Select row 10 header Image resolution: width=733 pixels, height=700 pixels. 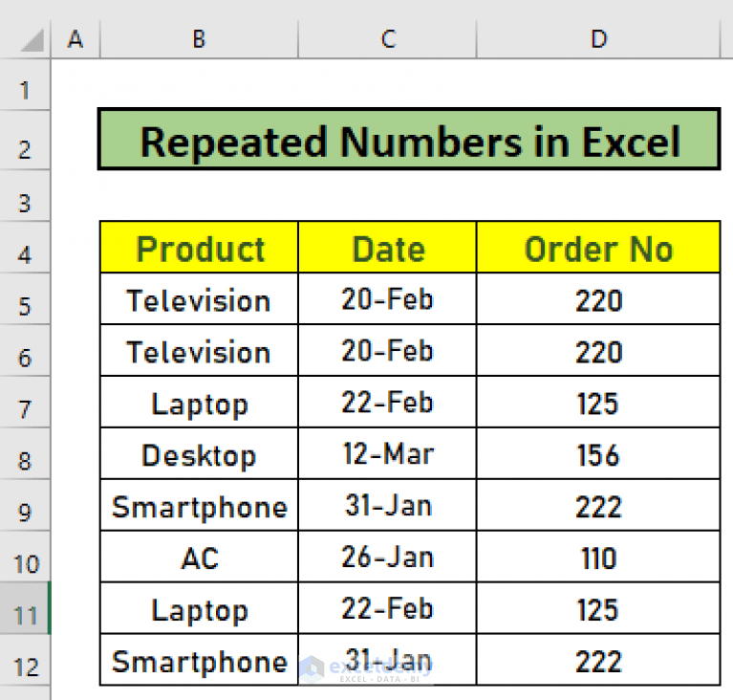tap(25, 557)
